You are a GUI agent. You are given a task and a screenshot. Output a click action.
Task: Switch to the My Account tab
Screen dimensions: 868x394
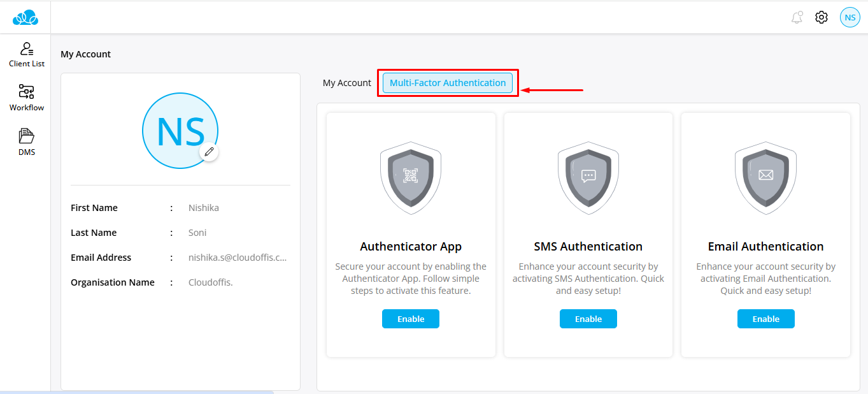pos(347,83)
